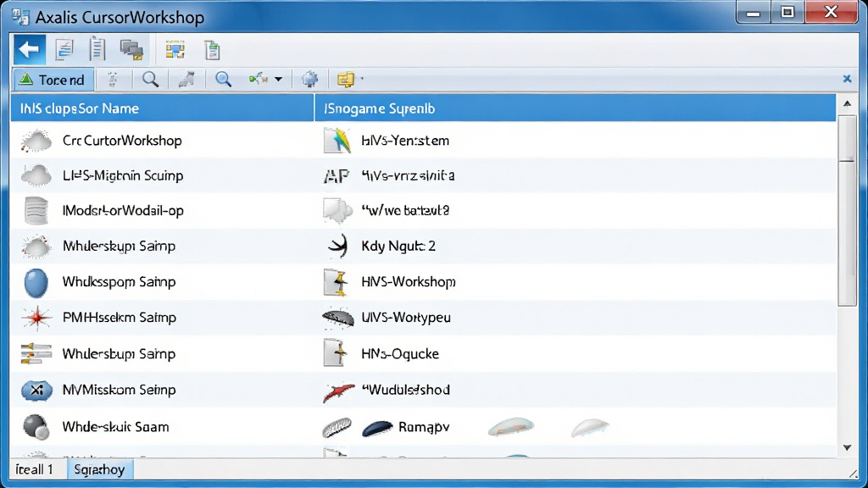Viewport: 868px width, 488px height.
Task: Select the blue egg icon beside Whulksspom Saimp
Action: [x=36, y=282]
